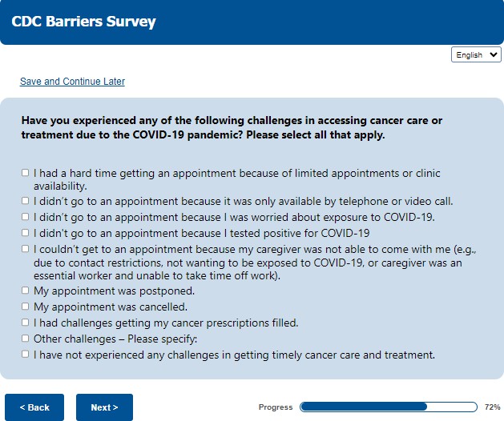Click the 'Save and Continue Later' link

coord(72,82)
